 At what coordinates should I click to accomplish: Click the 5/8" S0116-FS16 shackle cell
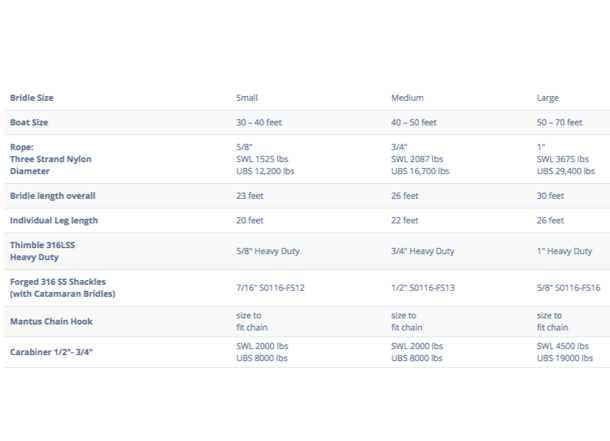click(568, 288)
